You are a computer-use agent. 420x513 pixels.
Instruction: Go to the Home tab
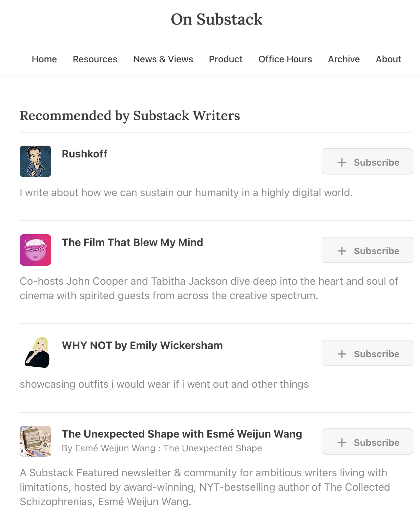click(44, 59)
